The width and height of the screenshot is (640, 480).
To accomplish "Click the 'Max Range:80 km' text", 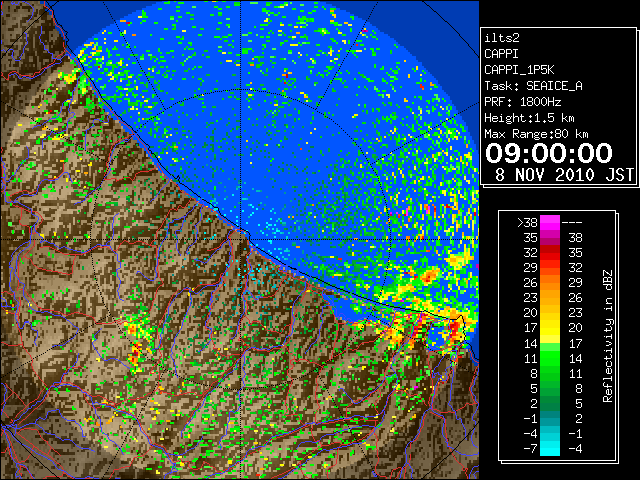I will (536, 134).
